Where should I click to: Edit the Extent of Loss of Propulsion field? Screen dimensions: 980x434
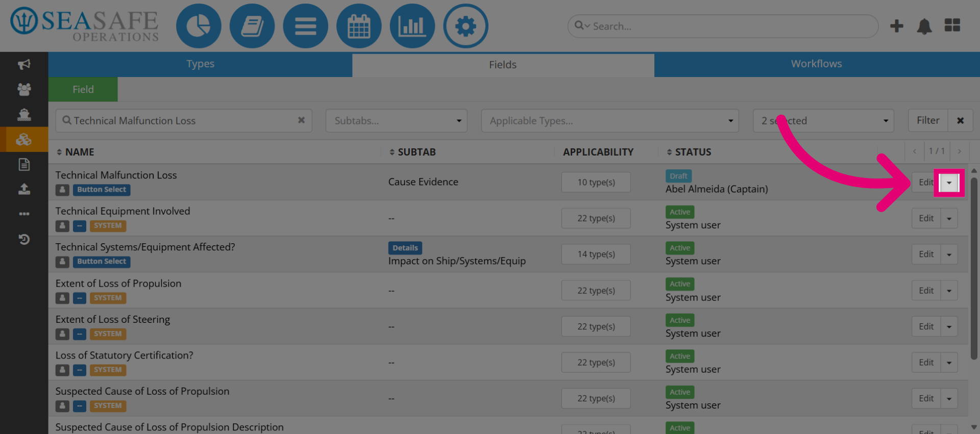coord(926,291)
